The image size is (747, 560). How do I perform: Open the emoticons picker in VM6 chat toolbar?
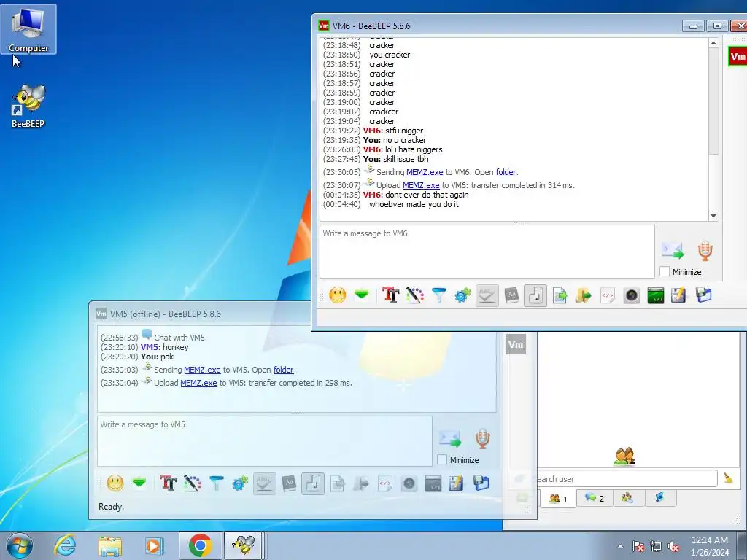[x=337, y=295]
